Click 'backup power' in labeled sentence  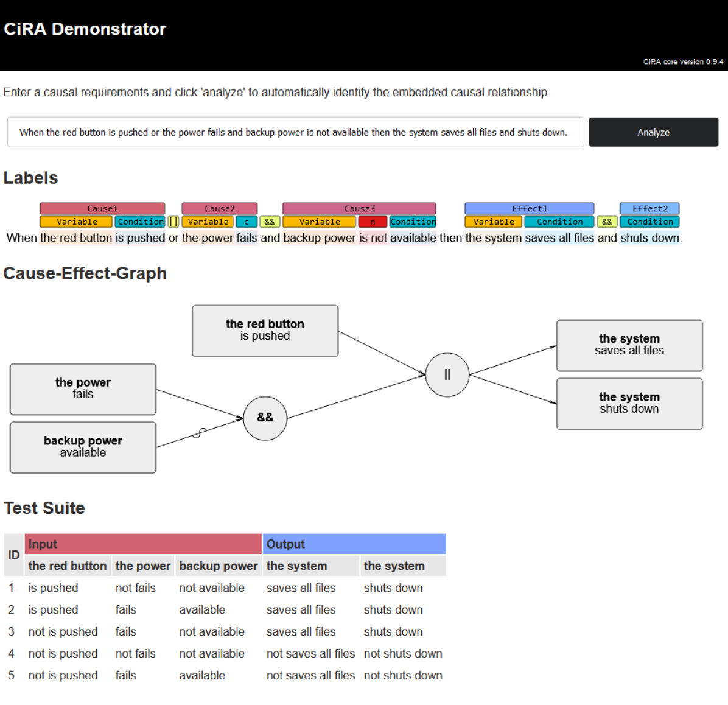click(x=320, y=238)
